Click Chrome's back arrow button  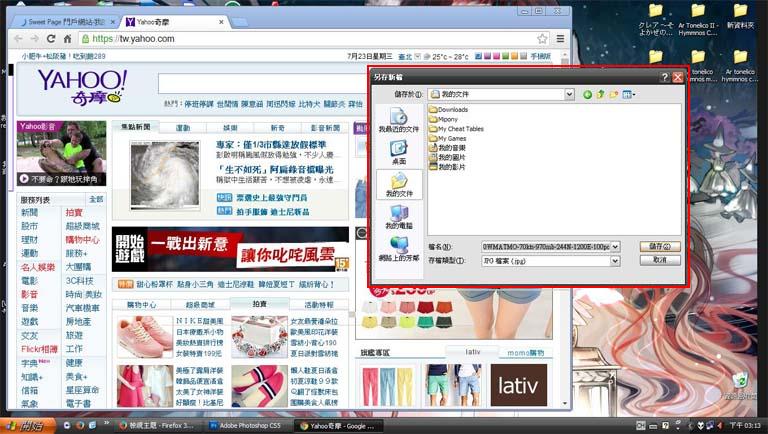click(18, 39)
